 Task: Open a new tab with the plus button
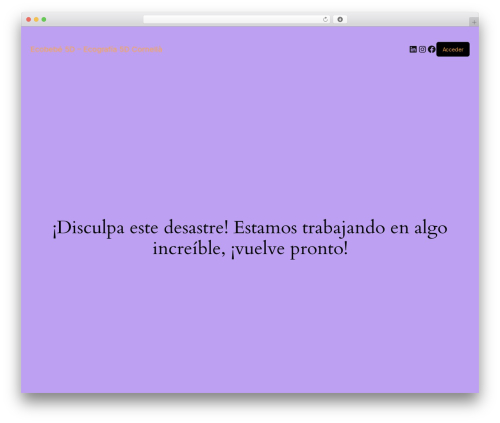click(x=474, y=22)
